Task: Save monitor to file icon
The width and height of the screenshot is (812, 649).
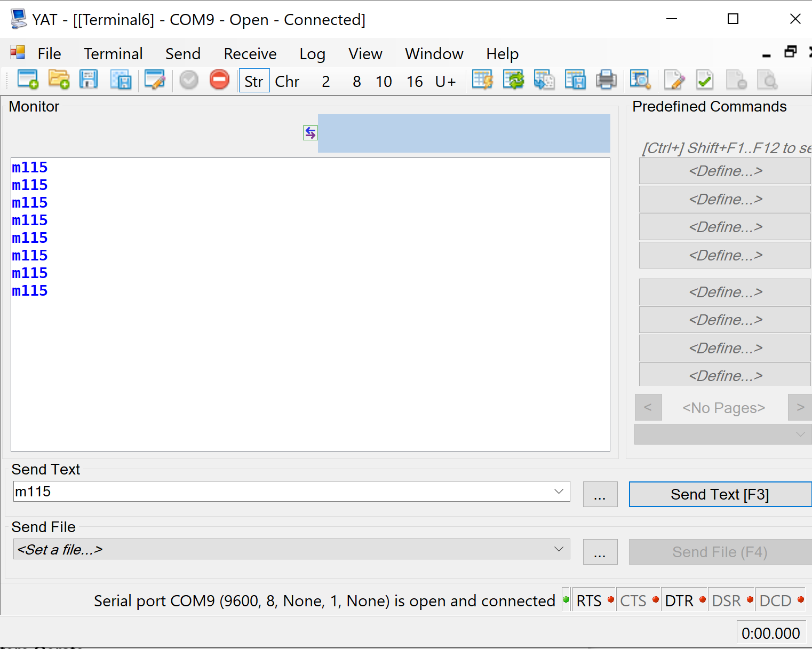Action: (575, 80)
